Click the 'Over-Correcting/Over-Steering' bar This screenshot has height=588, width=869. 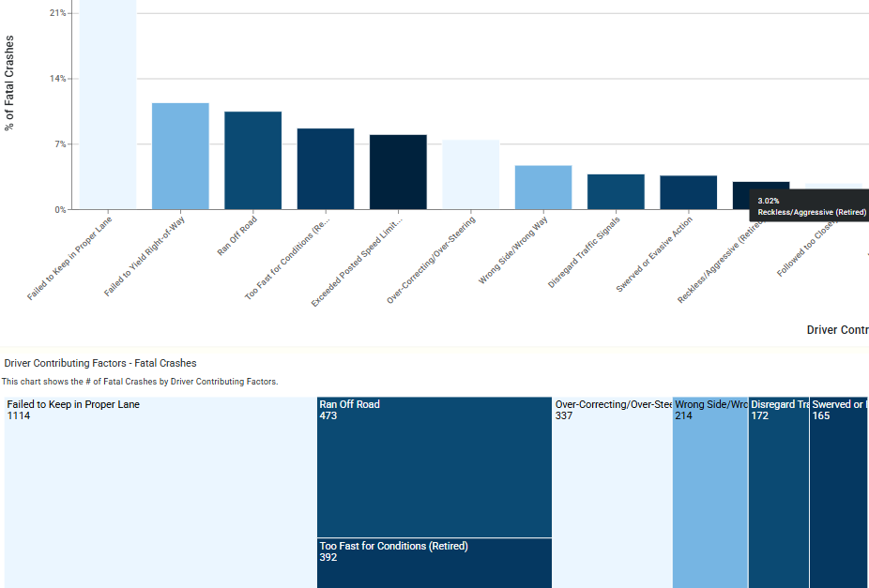pos(470,176)
